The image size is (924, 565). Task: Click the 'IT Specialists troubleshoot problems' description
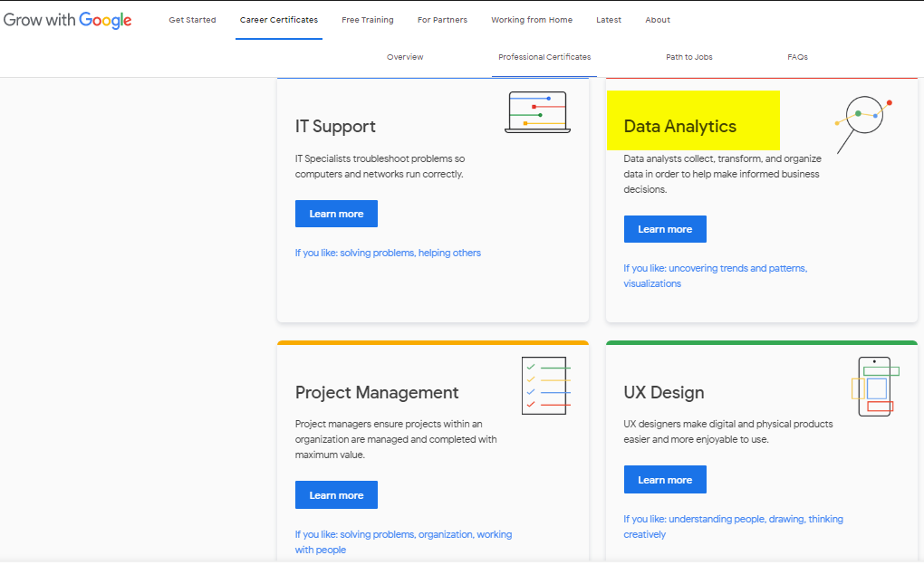(380, 167)
